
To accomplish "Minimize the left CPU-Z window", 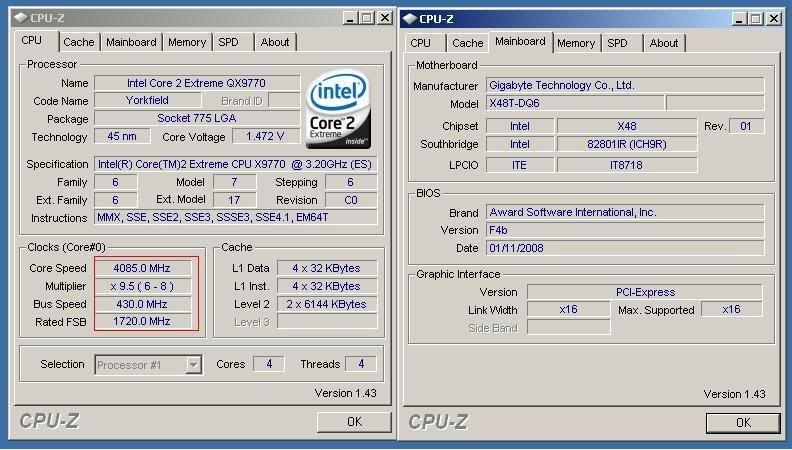I will click(x=351, y=18).
